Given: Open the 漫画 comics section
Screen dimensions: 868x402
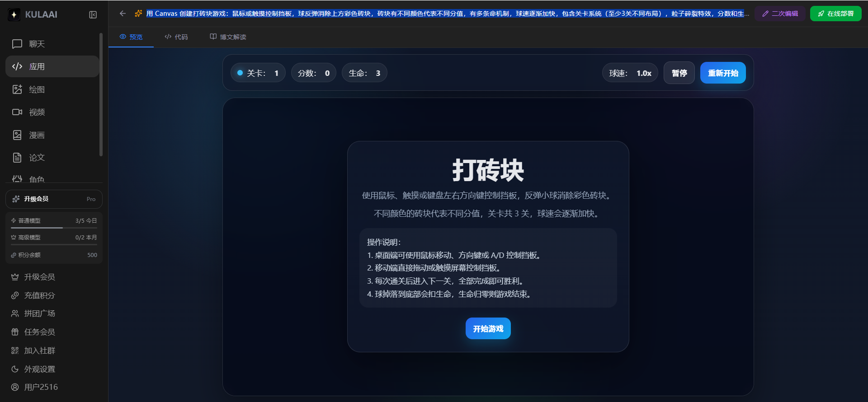Looking at the screenshot, I should [52, 135].
